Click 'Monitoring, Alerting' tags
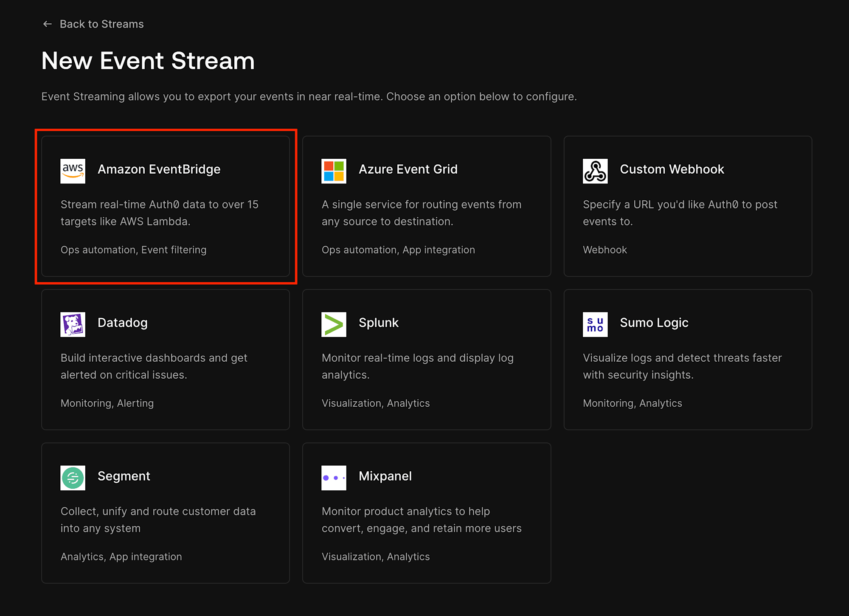Image resolution: width=849 pixels, height=616 pixels. tap(107, 403)
